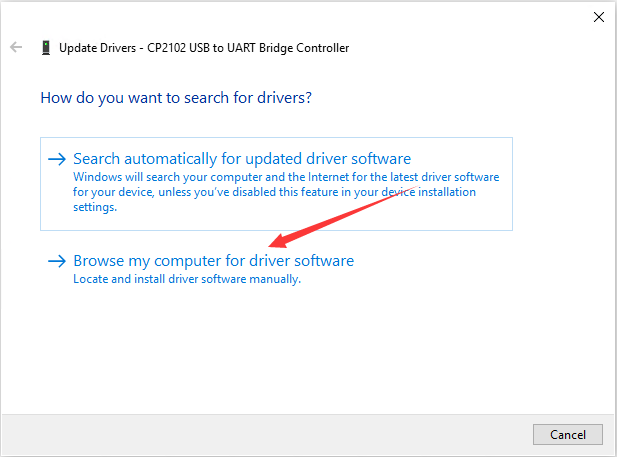Click the back arrow in the dialog header

coord(16,47)
